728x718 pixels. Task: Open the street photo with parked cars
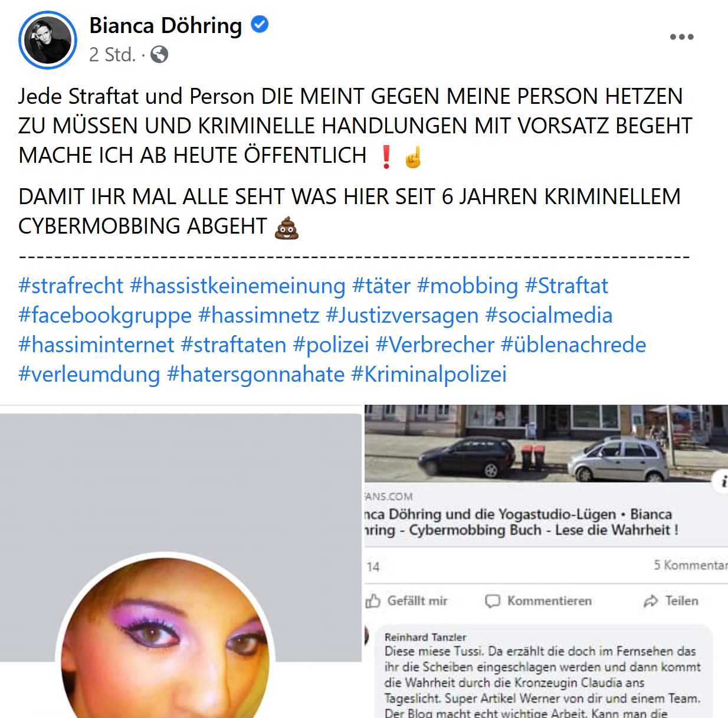click(x=546, y=444)
